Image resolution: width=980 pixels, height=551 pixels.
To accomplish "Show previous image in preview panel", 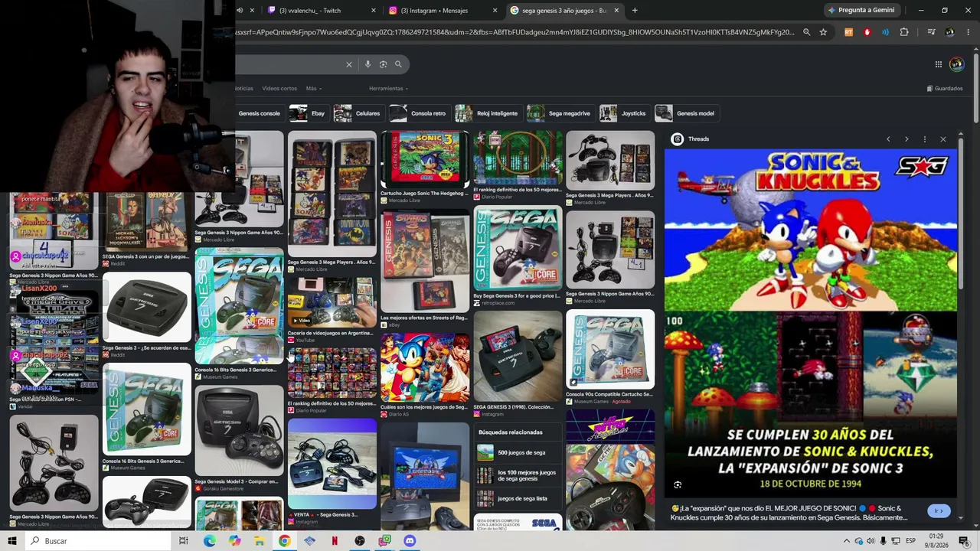I will (x=888, y=139).
